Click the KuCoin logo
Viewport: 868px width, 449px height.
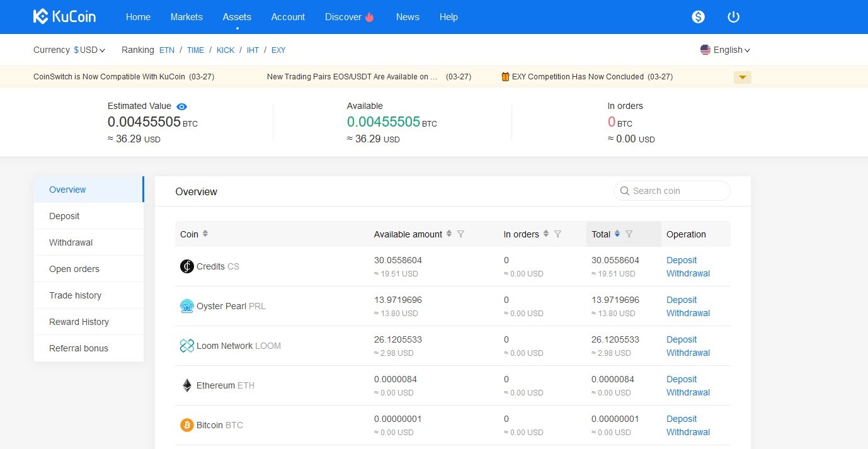tap(64, 17)
